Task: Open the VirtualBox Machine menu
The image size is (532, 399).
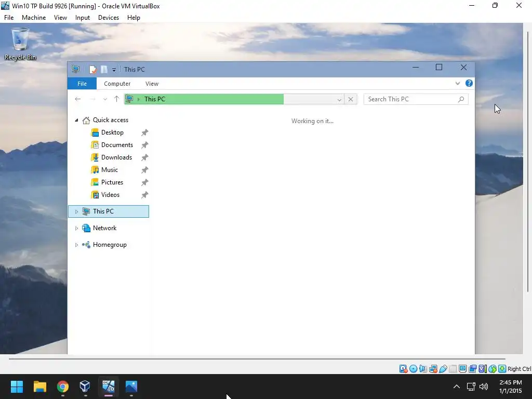Action: (x=34, y=18)
